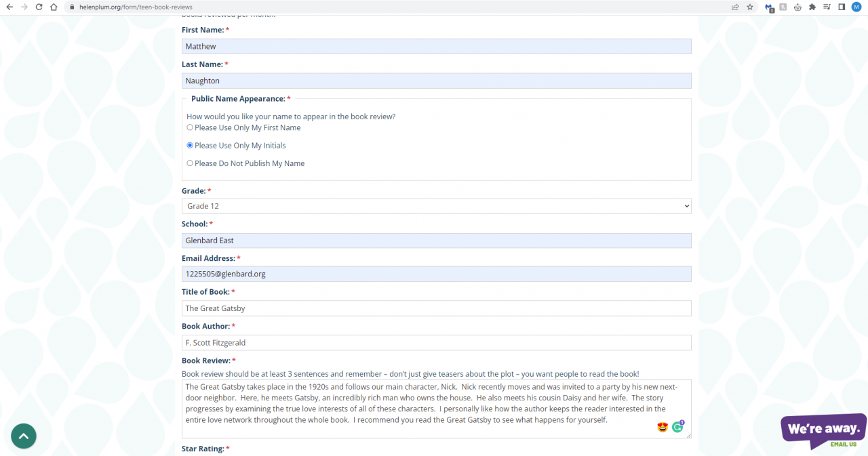Reload the current page
The width and height of the screenshot is (868, 456).
(39, 7)
